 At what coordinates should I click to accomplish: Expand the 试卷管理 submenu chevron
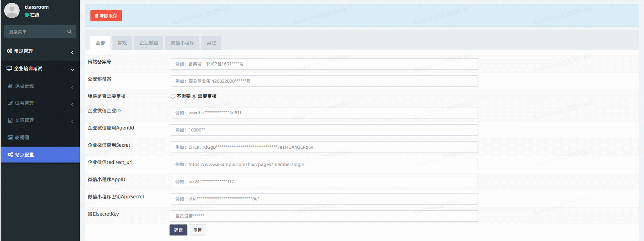pos(72,104)
